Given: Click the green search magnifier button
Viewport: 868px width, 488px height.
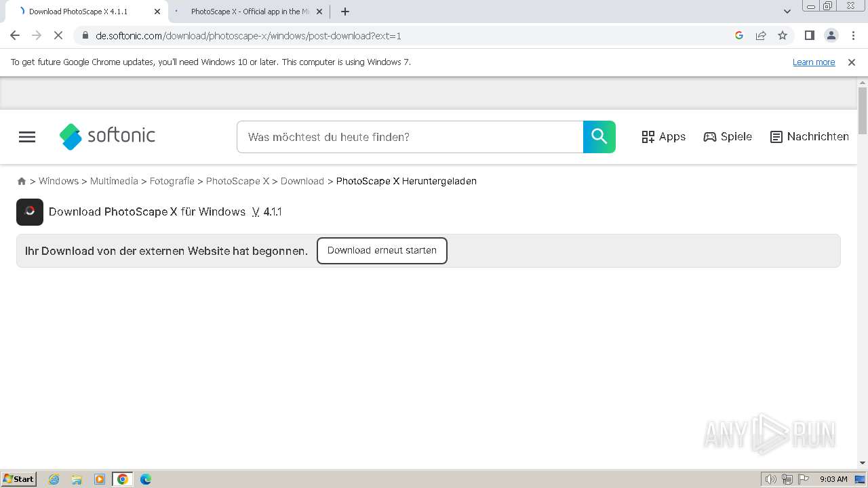Looking at the screenshot, I should click(599, 137).
